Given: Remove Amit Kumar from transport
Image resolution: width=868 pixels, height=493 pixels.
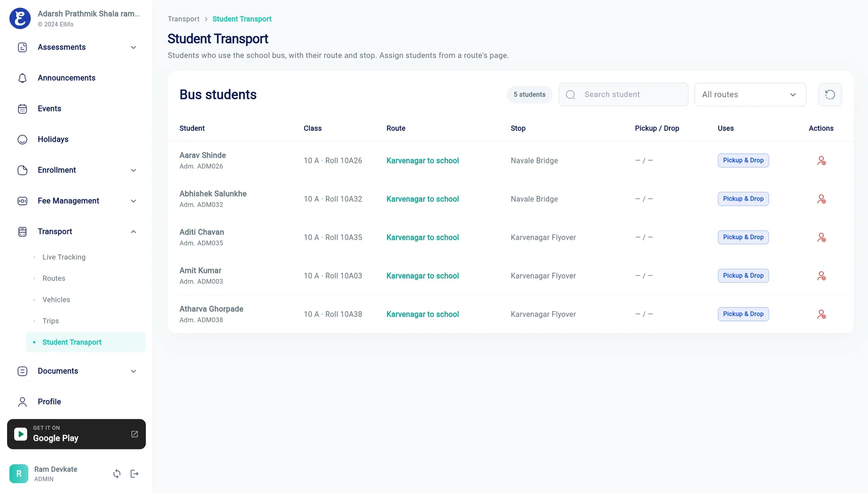Looking at the screenshot, I should coord(821,276).
